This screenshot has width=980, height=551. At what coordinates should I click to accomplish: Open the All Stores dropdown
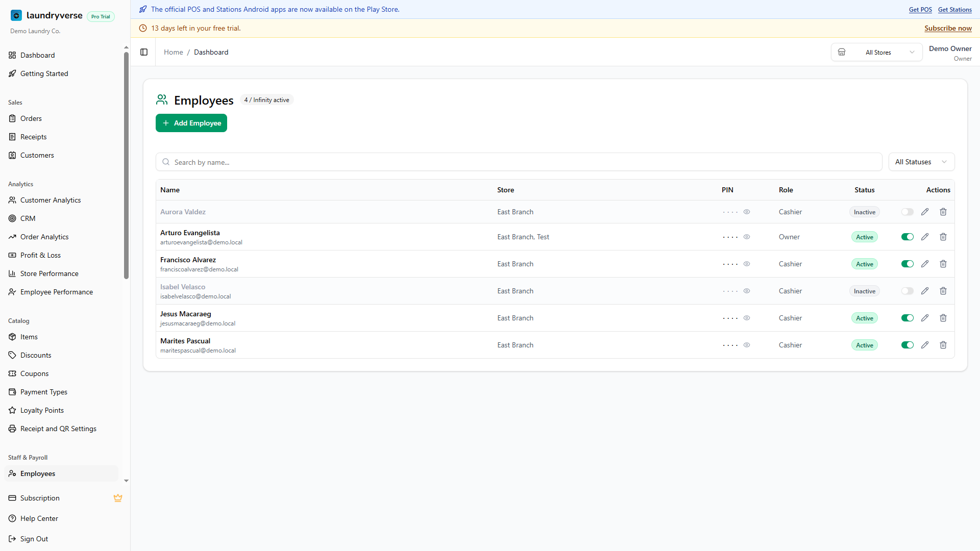[876, 52]
